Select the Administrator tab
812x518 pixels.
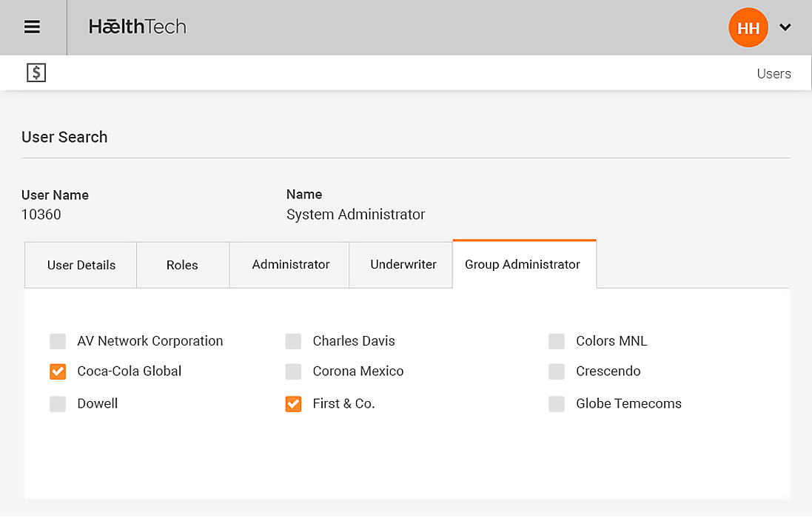(290, 264)
